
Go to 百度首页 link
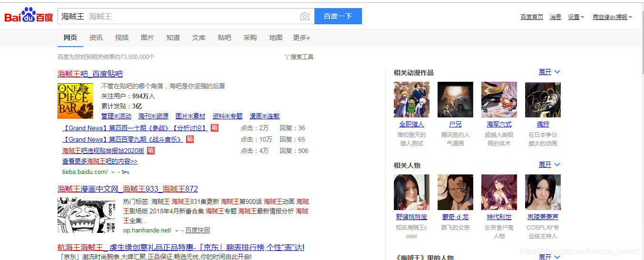click(532, 17)
